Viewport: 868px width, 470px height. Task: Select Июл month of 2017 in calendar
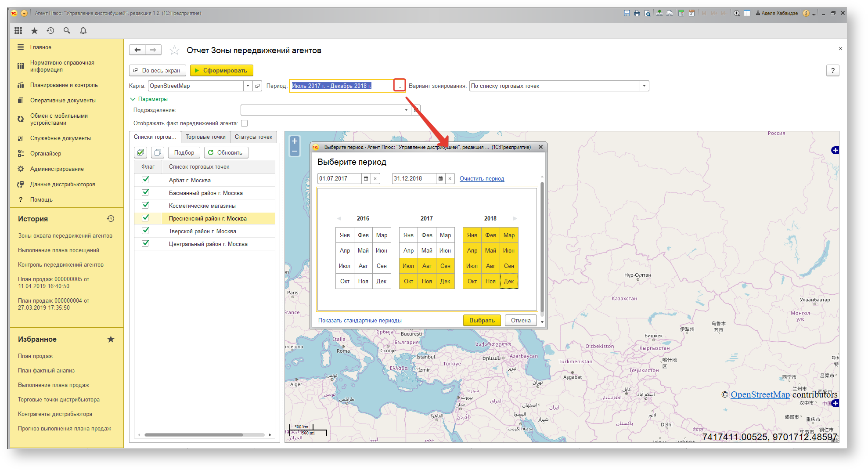[x=408, y=266]
